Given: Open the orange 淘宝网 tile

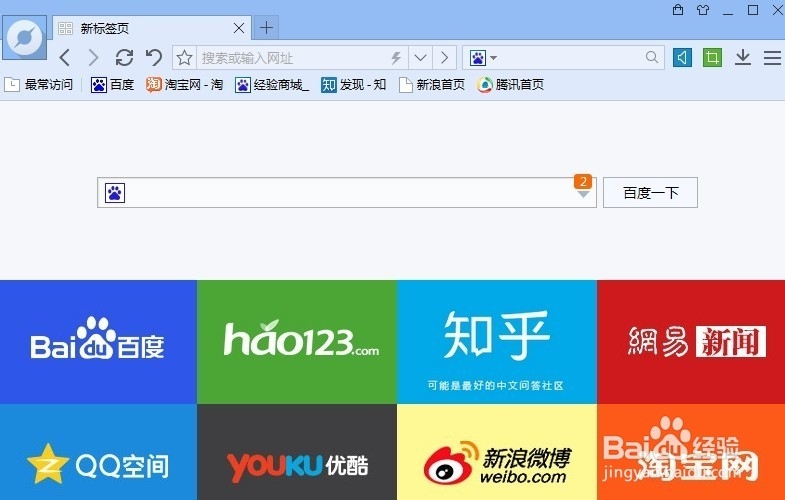Looking at the screenshot, I should [x=691, y=452].
